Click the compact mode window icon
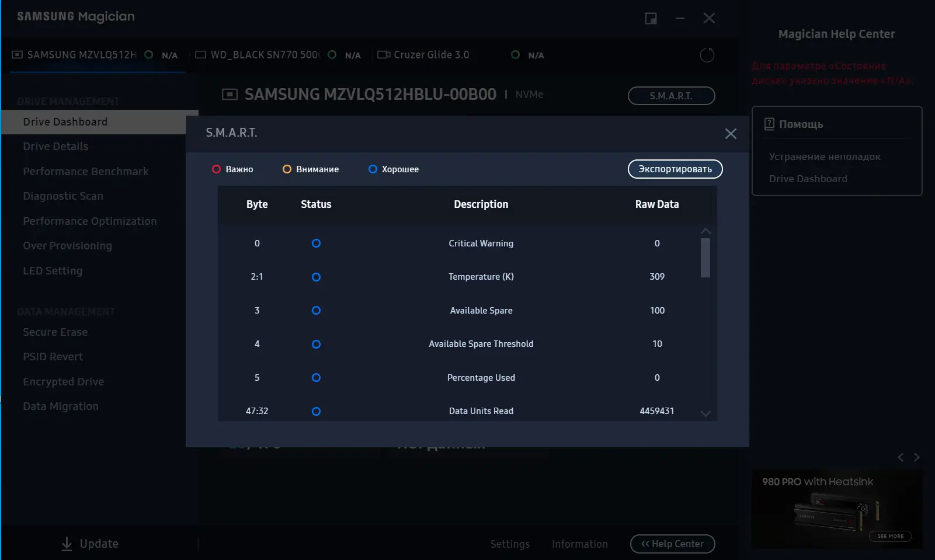Image resolution: width=935 pixels, height=560 pixels. (651, 19)
